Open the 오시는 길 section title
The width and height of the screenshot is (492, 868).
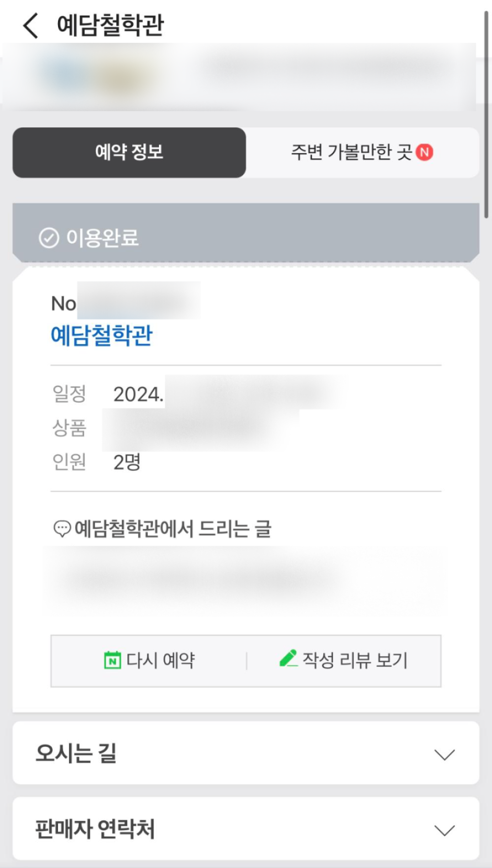[x=76, y=753]
